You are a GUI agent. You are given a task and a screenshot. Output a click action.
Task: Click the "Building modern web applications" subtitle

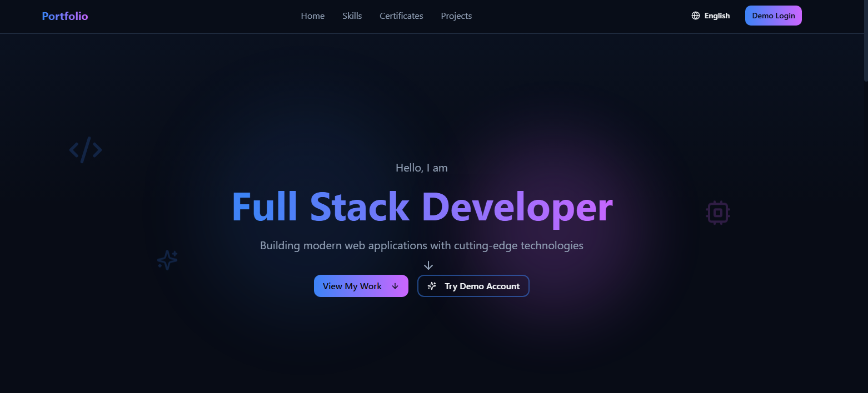point(421,245)
